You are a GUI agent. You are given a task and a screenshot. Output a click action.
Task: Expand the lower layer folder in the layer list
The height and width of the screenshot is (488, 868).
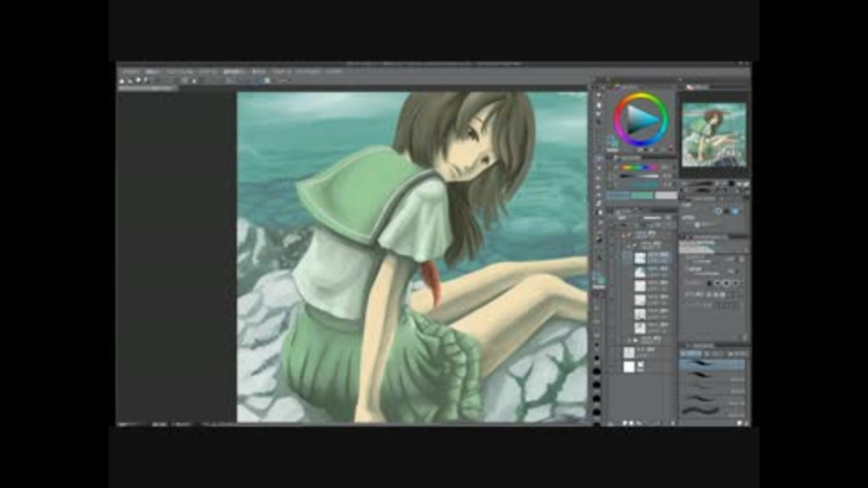(629, 341)
